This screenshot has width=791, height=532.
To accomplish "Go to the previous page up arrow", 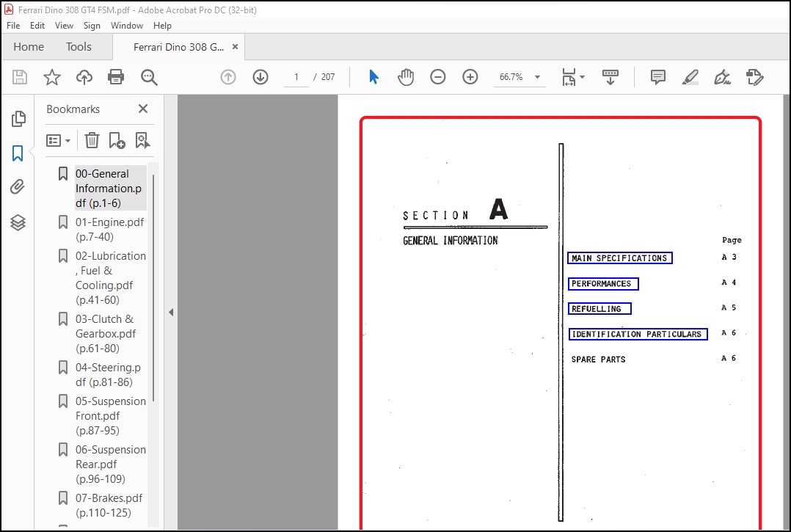I will [228, 77].
